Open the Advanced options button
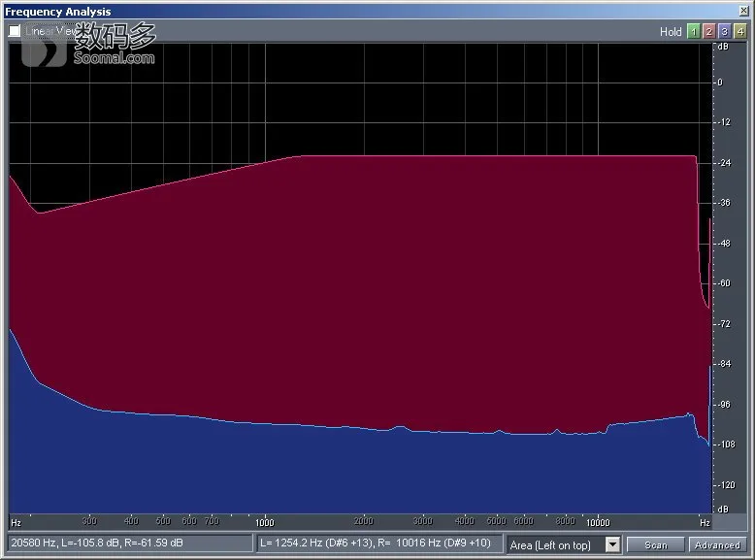The image size is (755, 560). tap(717, 544)
